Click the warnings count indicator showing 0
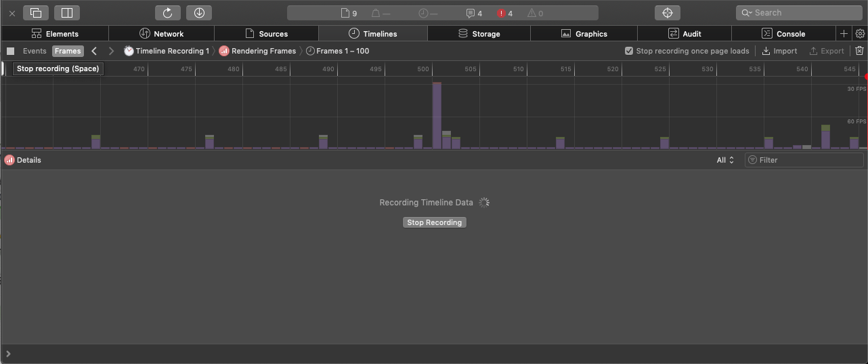 535,13
